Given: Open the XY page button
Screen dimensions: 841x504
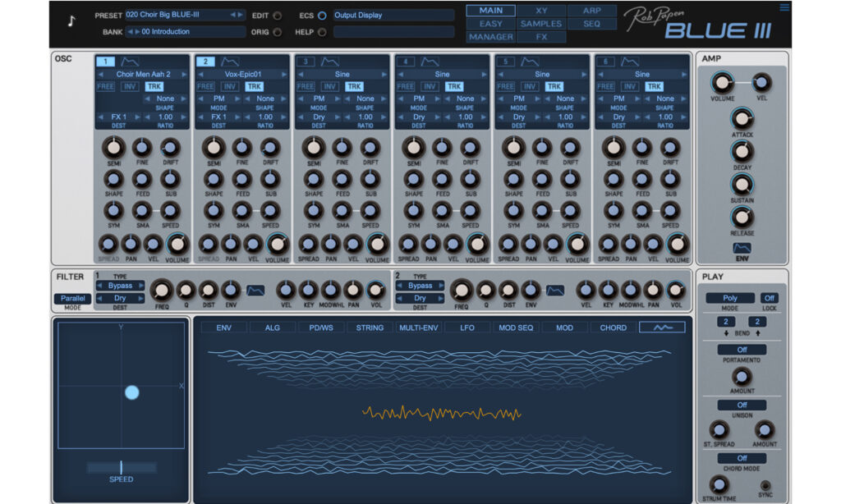Looking at the screenshot, I should 541,10.
